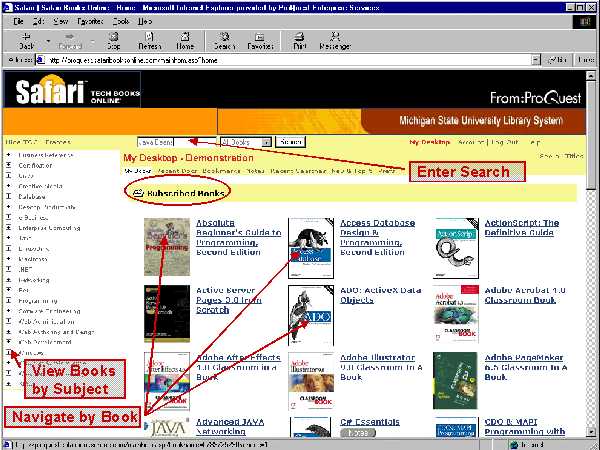Click the Go button beside the address bar
The width and height of the screenshot is (600, 450).
(x=558, y=60)
